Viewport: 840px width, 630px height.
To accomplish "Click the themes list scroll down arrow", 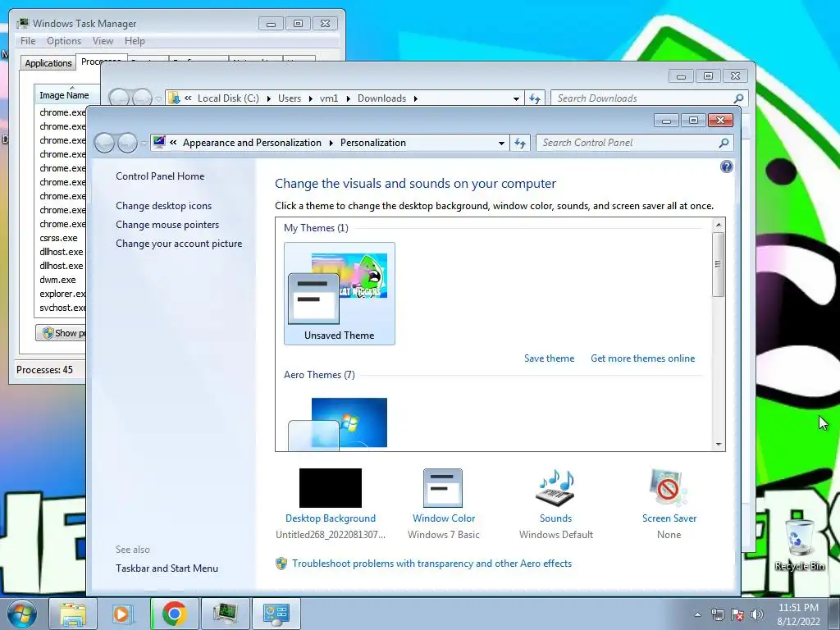I will click(719, 444).
